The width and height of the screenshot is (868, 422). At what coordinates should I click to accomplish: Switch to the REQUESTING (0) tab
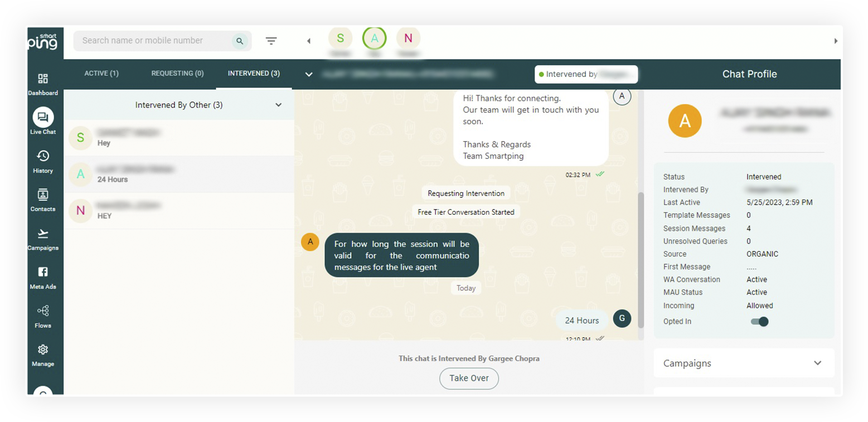click(x=177, y=74)
